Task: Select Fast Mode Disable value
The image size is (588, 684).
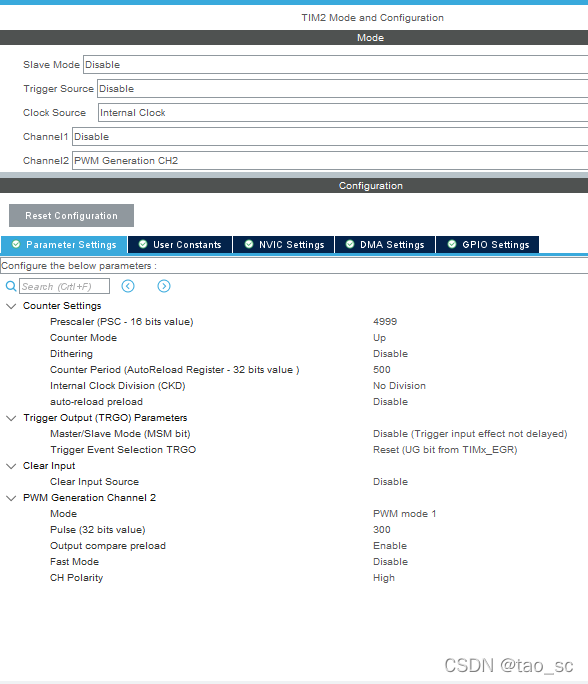Action: pyautogui.click(x=390, y=562)
